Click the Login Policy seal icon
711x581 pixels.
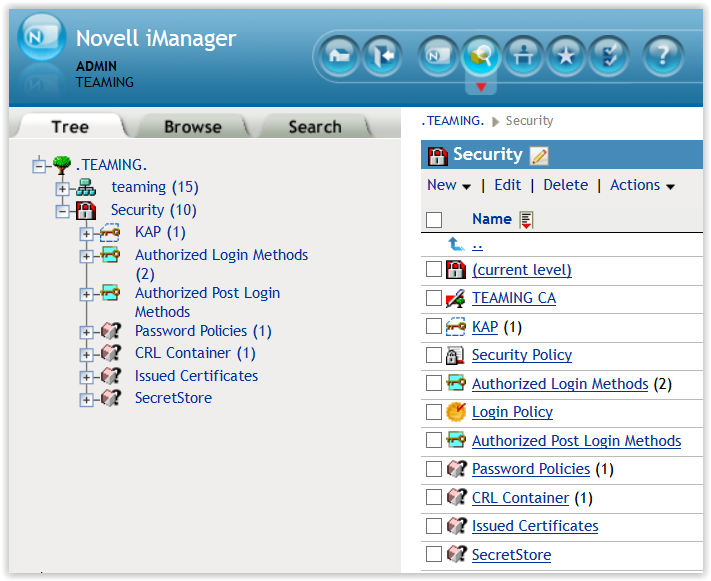tap(456, 412)
